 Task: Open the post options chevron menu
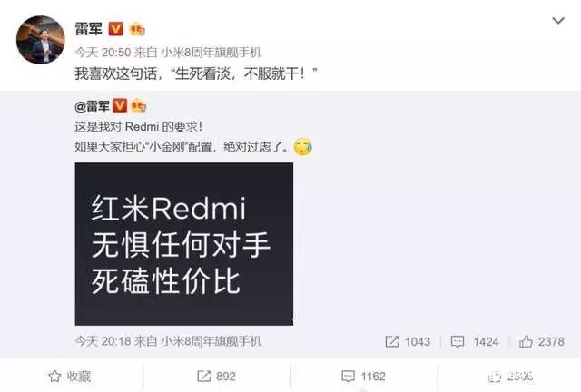point(558,20)
